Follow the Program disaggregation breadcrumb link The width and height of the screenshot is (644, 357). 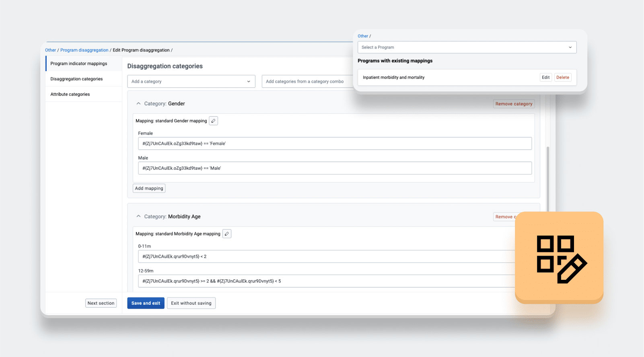84,50
